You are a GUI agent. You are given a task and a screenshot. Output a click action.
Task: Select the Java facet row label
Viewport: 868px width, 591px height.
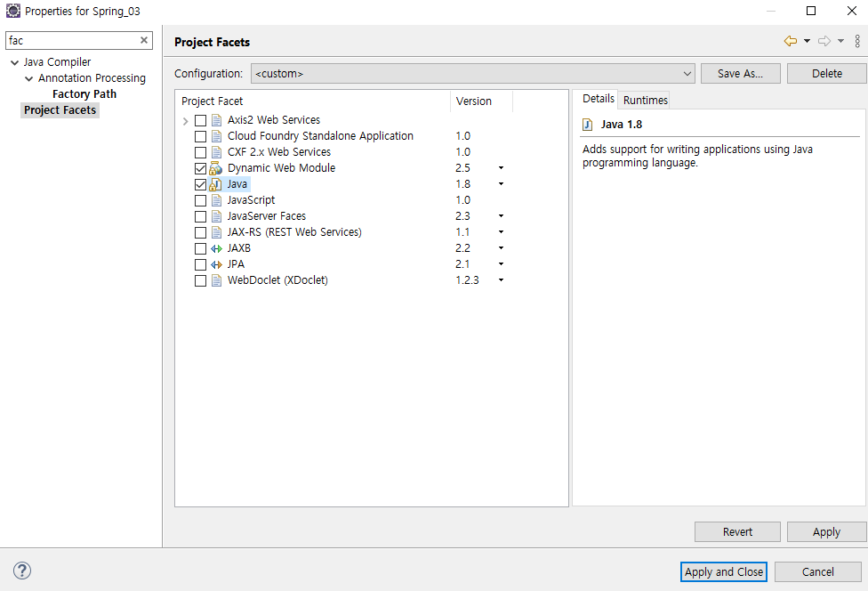[237, 184]
